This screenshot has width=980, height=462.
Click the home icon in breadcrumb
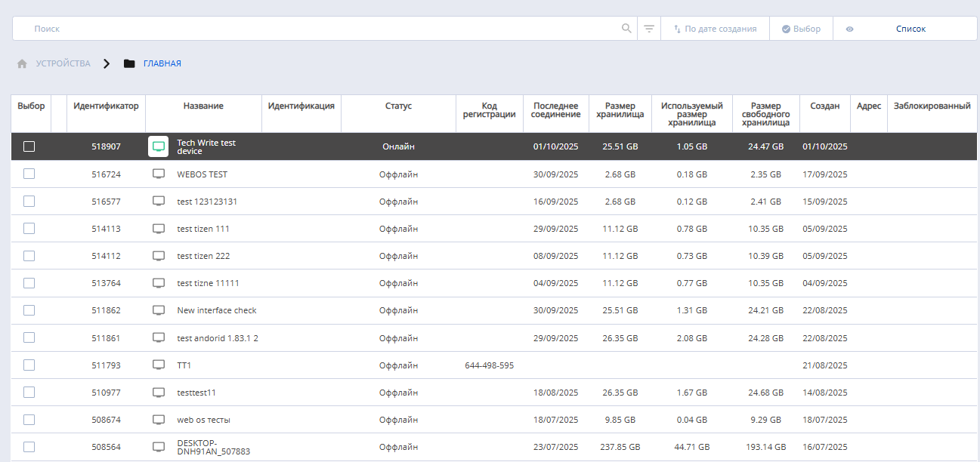(x=22, y=63)
